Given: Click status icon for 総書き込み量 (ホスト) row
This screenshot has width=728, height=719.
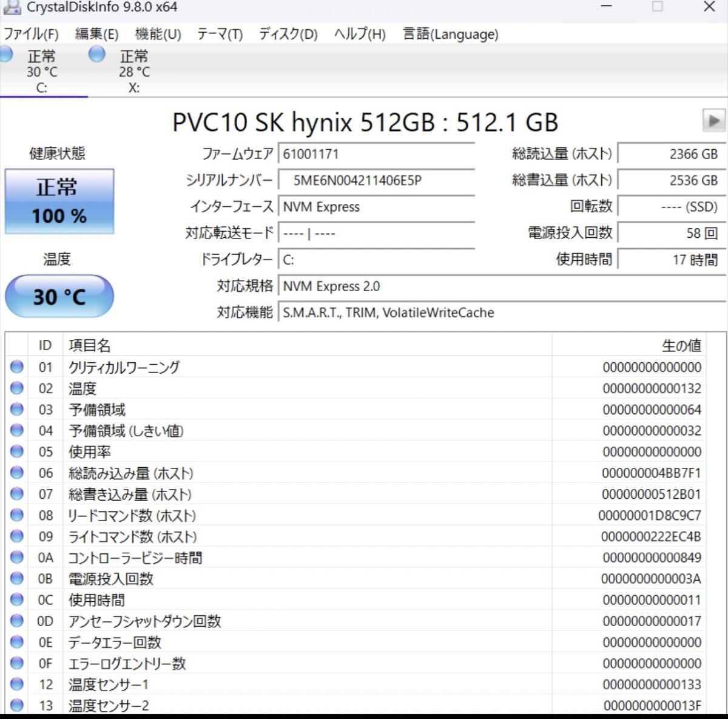Looking at the screenshot, I should [17, 494].
